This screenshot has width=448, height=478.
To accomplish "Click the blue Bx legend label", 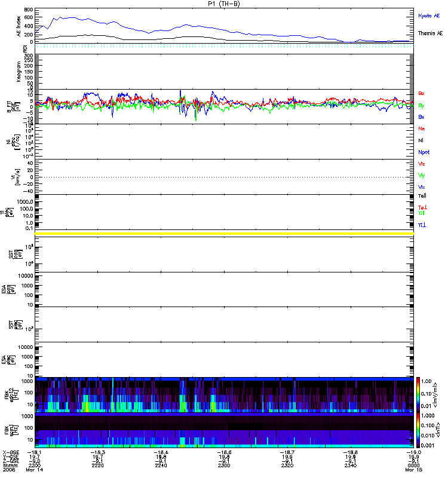I will tap(421, 117).
